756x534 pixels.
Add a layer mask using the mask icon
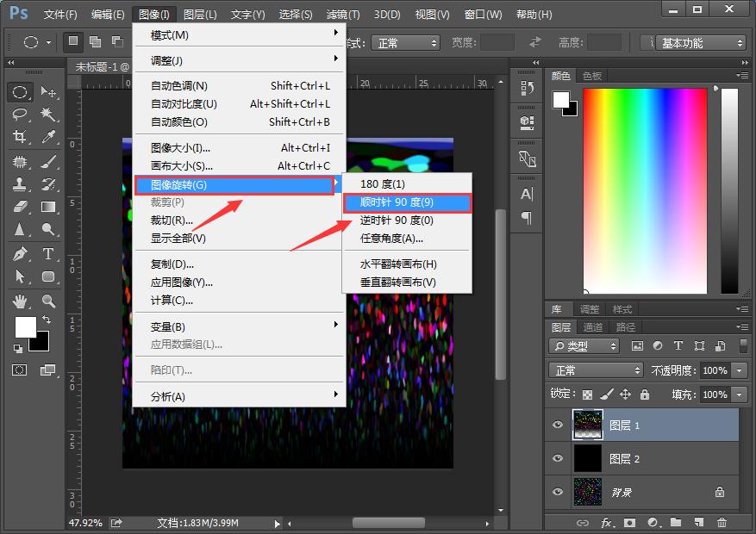(x=630, y=522)
